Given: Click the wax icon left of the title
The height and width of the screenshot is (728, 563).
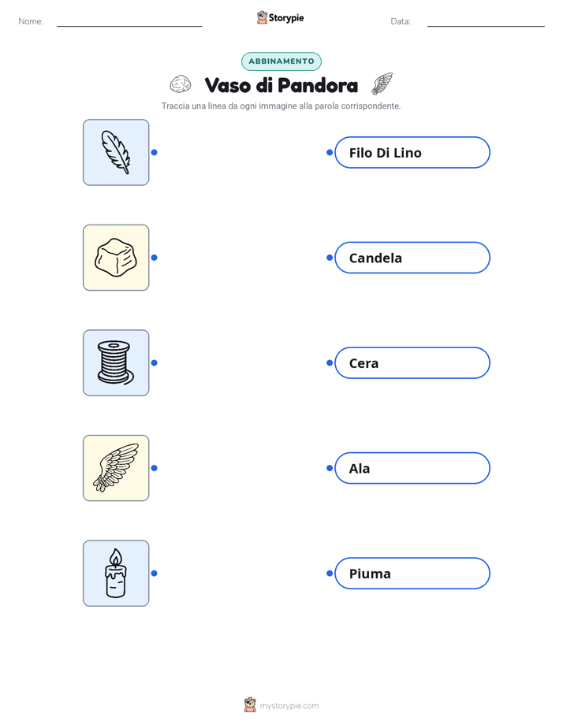Looking at the screenshot, I should click(x=181, y=84).
